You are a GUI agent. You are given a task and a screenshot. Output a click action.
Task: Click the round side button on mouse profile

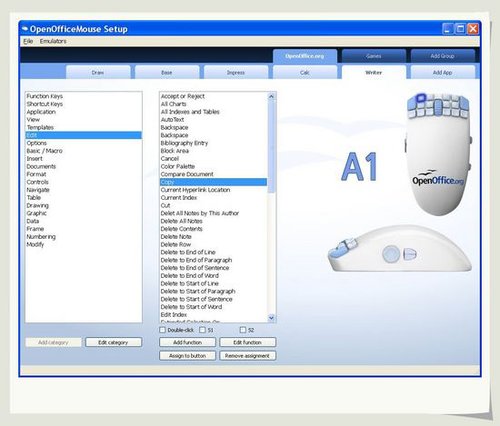coord(391,254)
